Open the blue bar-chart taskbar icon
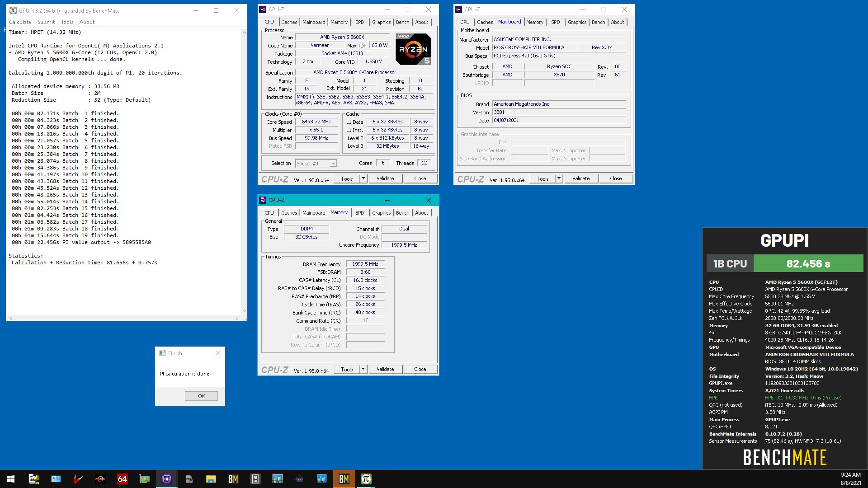 (322, 479)
